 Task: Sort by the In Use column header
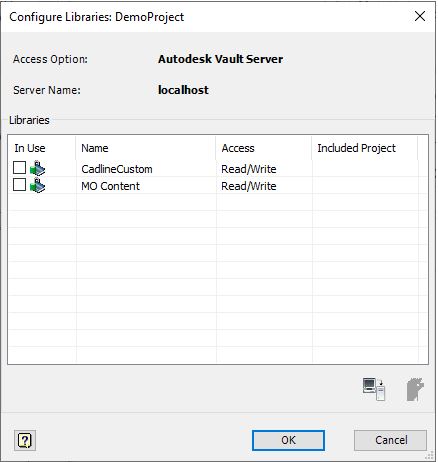(42, 148)
